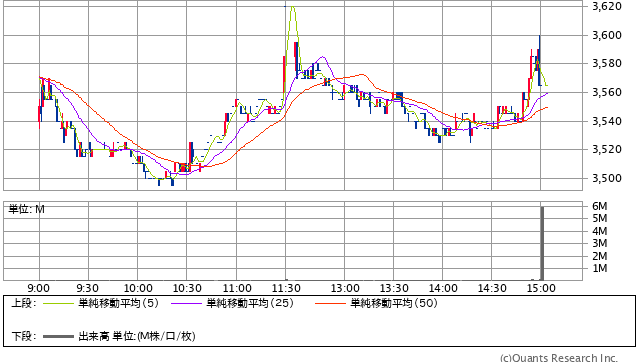Viewport: 638px width, 362px height.
Task: Click the tall volume bar at 15:00
Action: [x=542, y=243]
